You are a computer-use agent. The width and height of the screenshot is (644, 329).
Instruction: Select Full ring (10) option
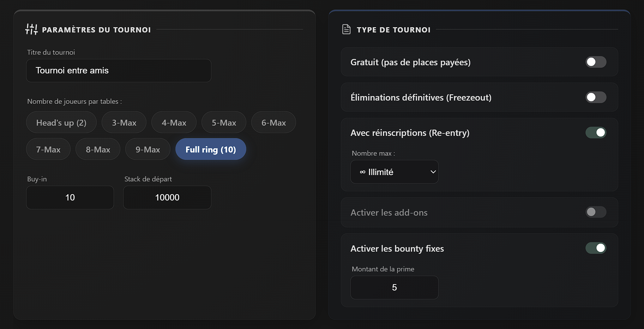click(x=211, y=149)
